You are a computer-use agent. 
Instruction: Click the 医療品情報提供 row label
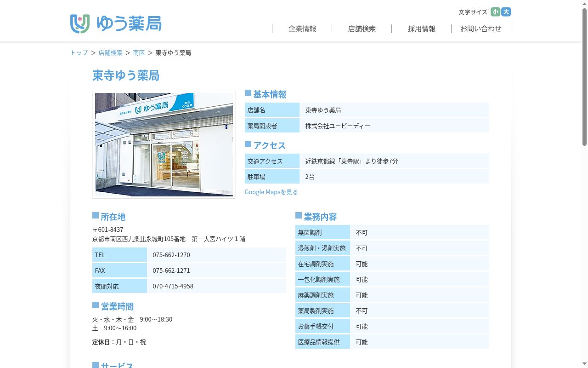click(x=322, y=342)
